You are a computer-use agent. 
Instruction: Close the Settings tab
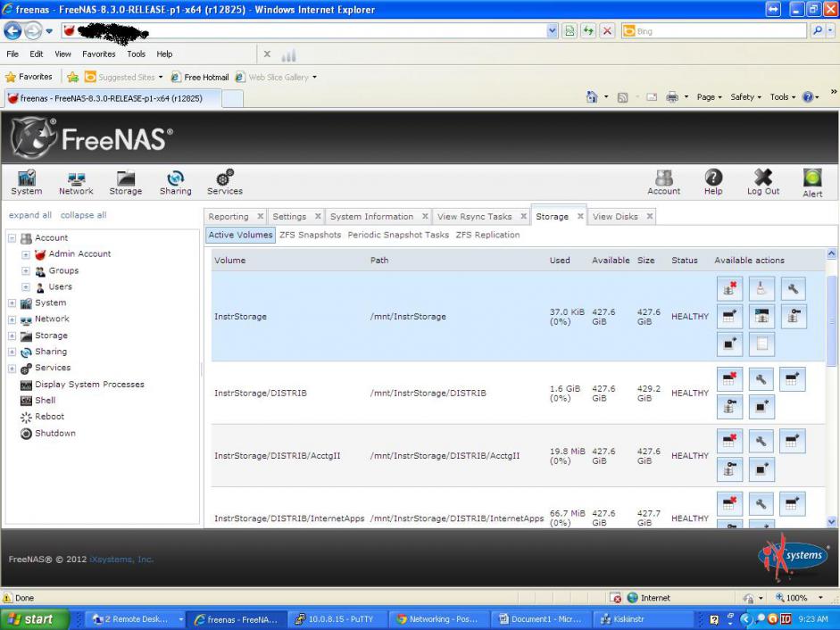click(318, 216)
